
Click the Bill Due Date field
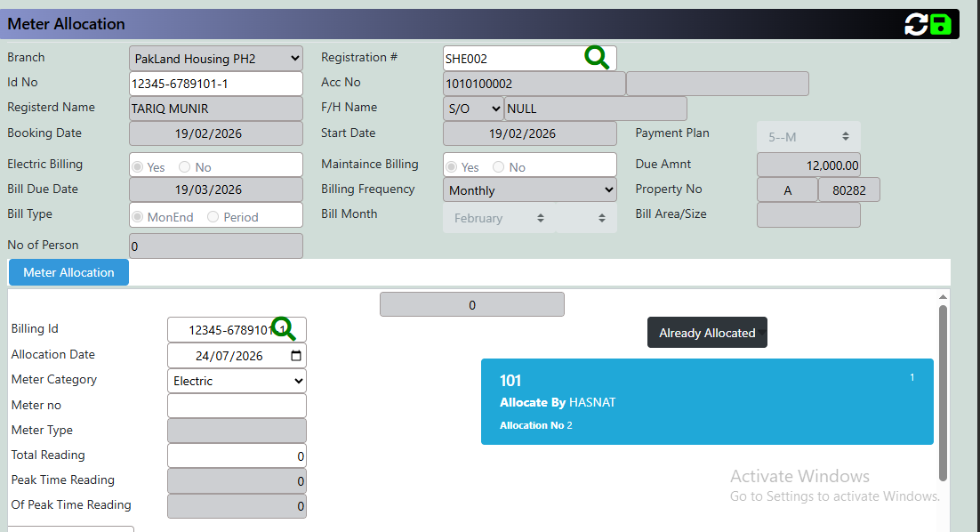[x=216, y=189]
